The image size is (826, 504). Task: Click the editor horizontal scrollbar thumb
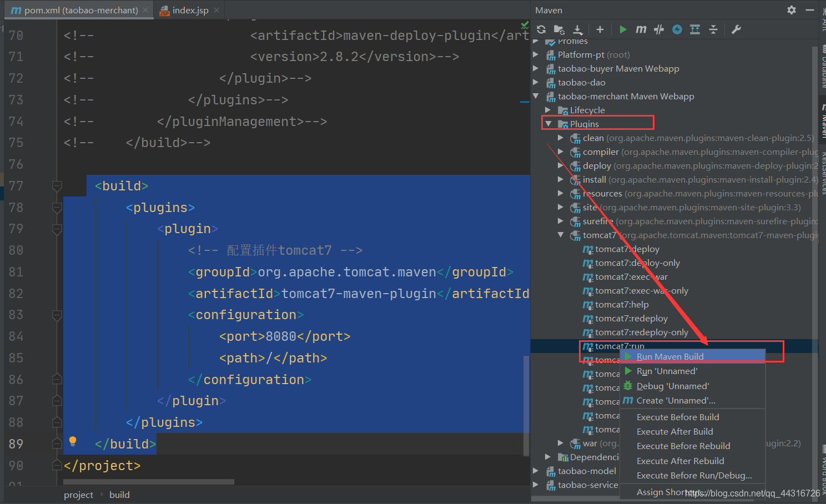[149, 482]
